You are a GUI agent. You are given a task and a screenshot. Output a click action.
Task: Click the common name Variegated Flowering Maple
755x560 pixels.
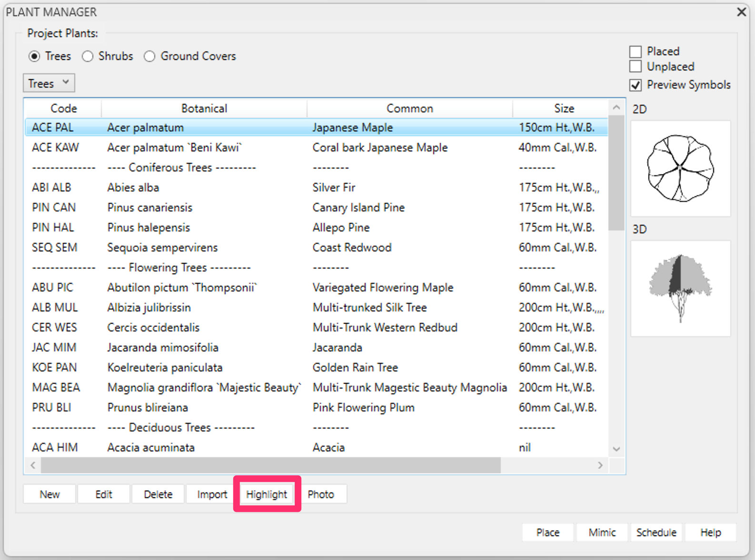tap(383, 288)
